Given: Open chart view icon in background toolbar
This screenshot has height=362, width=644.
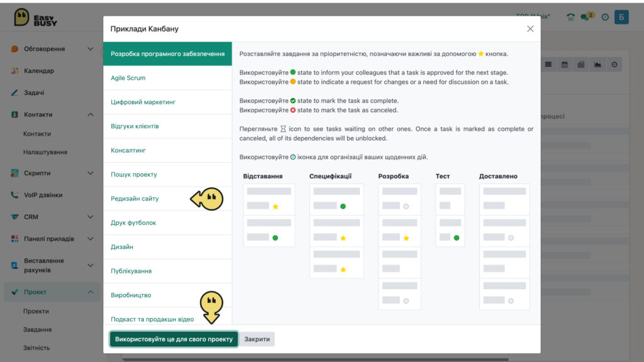Looking at the screenshot, I should click(597, 65).
